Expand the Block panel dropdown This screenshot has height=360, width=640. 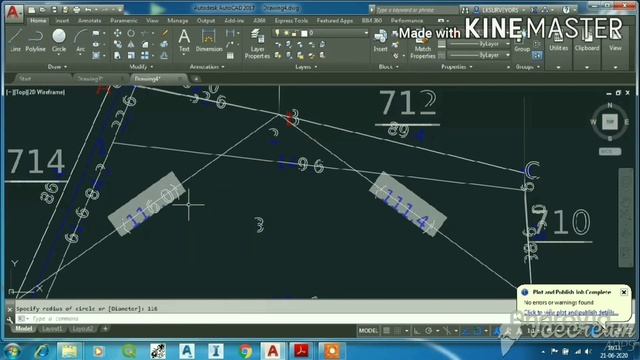tap(389, 67)
